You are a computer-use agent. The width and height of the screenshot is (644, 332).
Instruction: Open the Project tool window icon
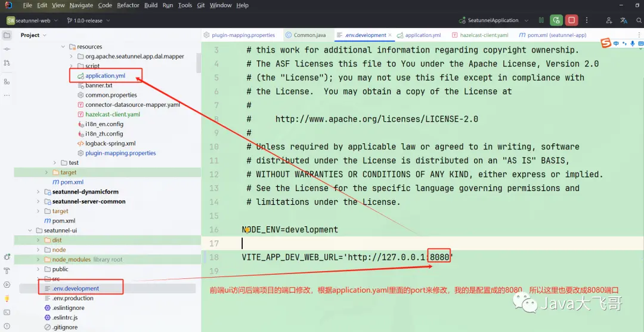[7, 35]
